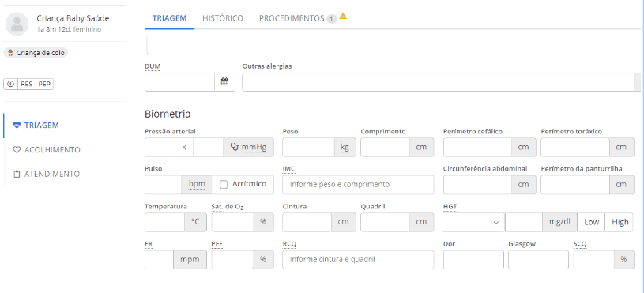Image resolution: width=644 pixels, height=293 pixels.
Task: Open the PEP patient record button
Action: pos(44,84)
